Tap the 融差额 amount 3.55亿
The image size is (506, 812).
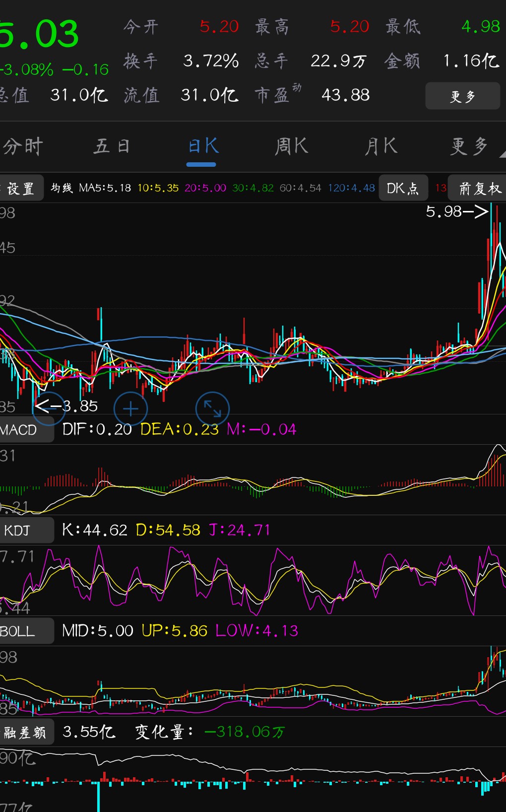89,732
